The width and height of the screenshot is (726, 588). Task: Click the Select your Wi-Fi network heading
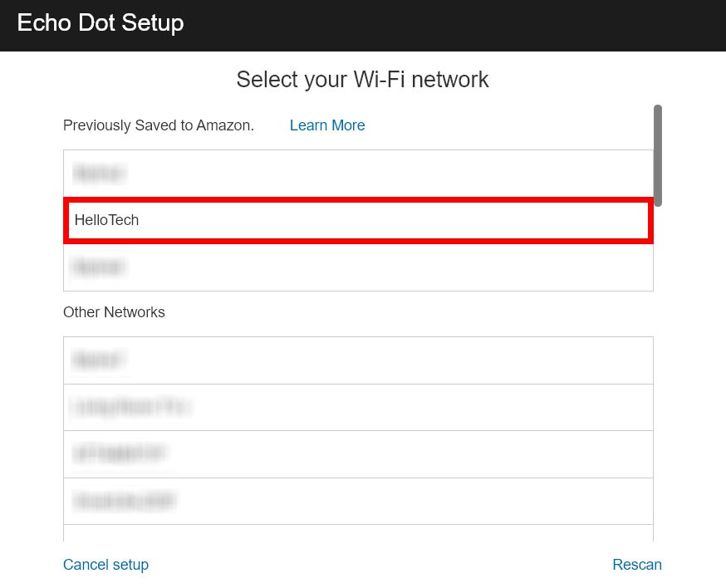(x=362, y=80)
